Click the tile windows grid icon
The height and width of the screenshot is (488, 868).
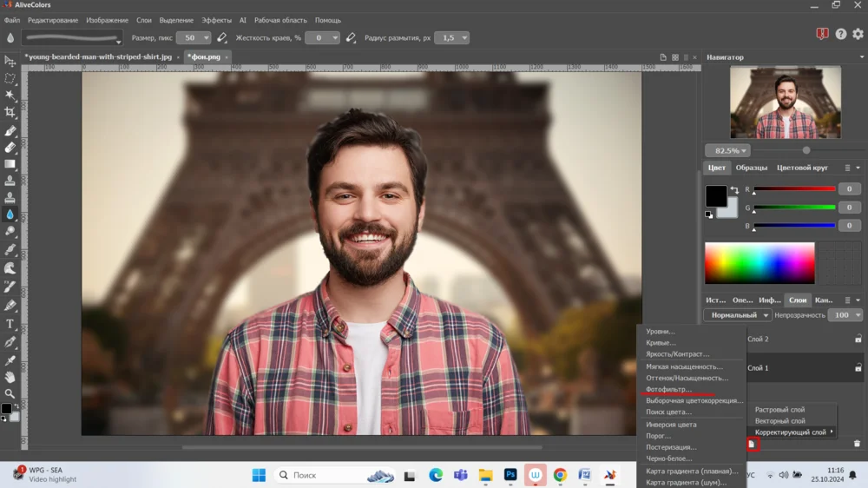point(675,57)
